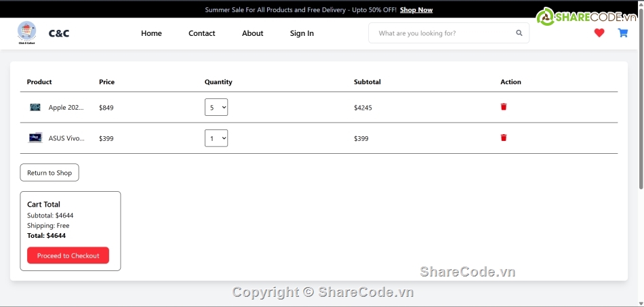The height and width of the screenshot is (307, 644).
Task: Delete the Apple product from cart
Action: tap(504, 106)
